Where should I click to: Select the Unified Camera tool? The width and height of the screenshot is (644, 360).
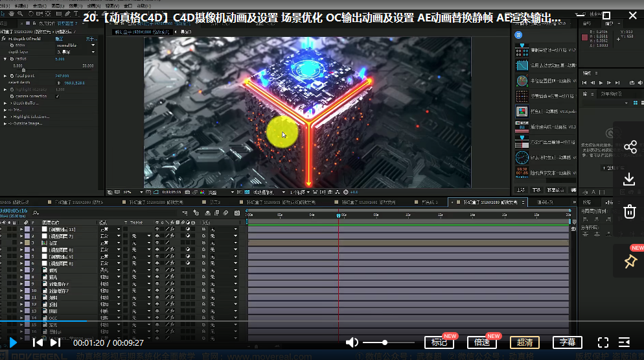tap(40, 14)
